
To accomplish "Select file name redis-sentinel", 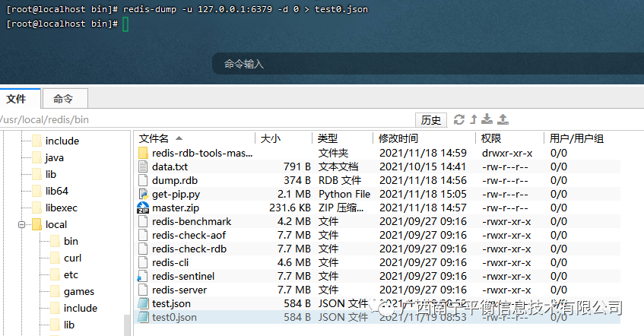I will coord(183,277).
